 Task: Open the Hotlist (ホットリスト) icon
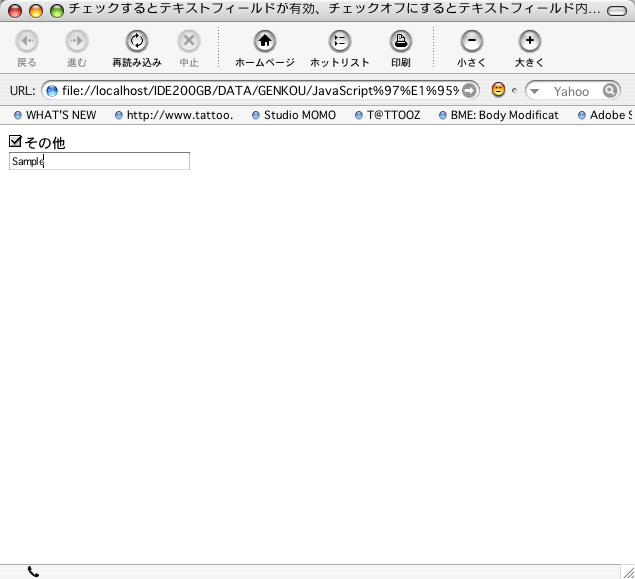coord(339,41)
